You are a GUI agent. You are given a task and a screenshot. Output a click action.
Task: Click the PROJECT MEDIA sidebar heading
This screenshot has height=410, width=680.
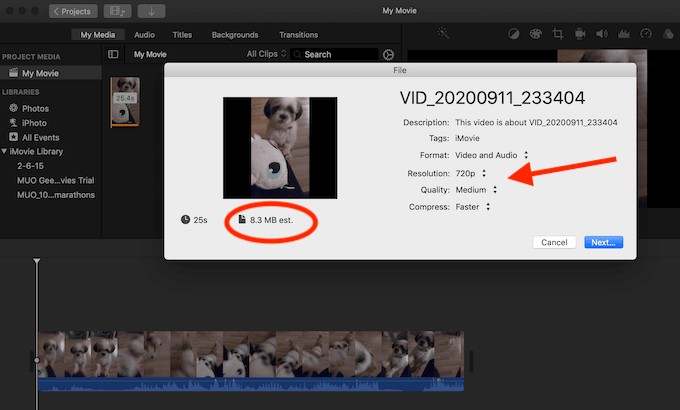31,57
